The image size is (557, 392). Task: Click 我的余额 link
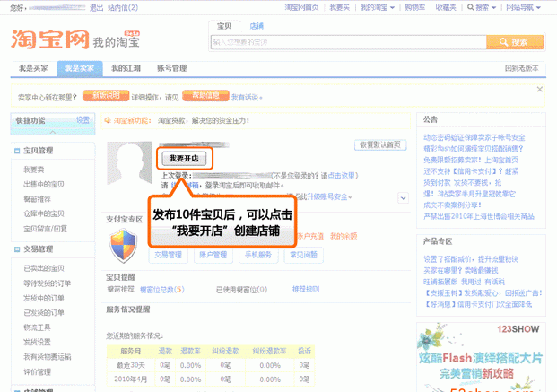point(344,236)
